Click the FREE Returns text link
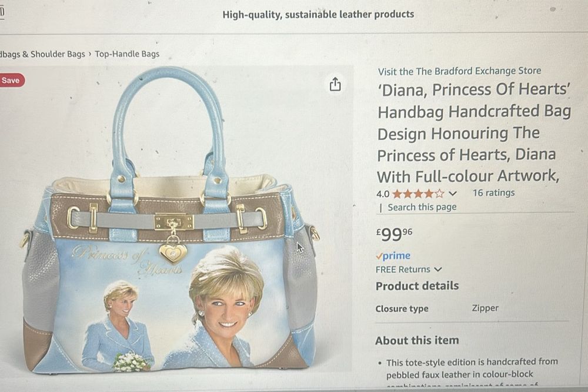Screen dimensions: 588x392 (x=403, y=270)
